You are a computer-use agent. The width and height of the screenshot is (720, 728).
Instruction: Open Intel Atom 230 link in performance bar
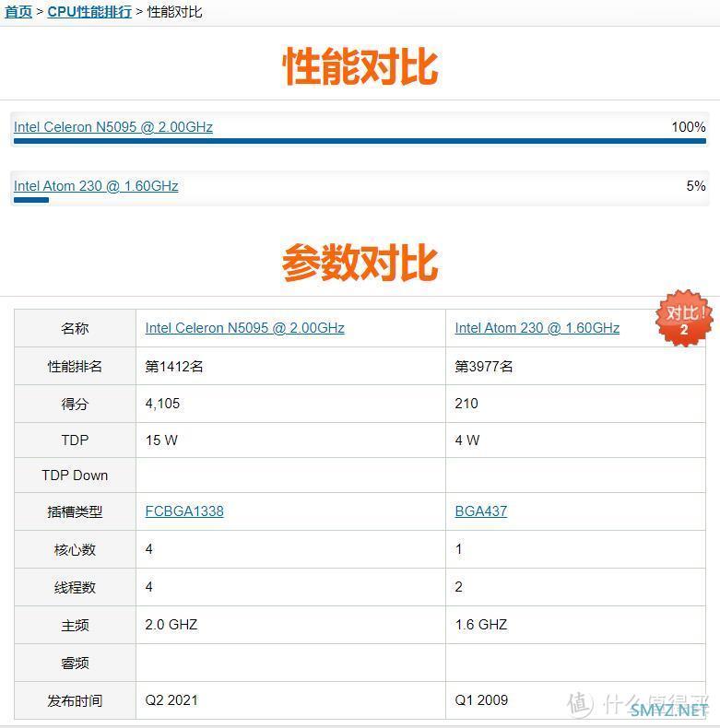[x=96, y=186]
